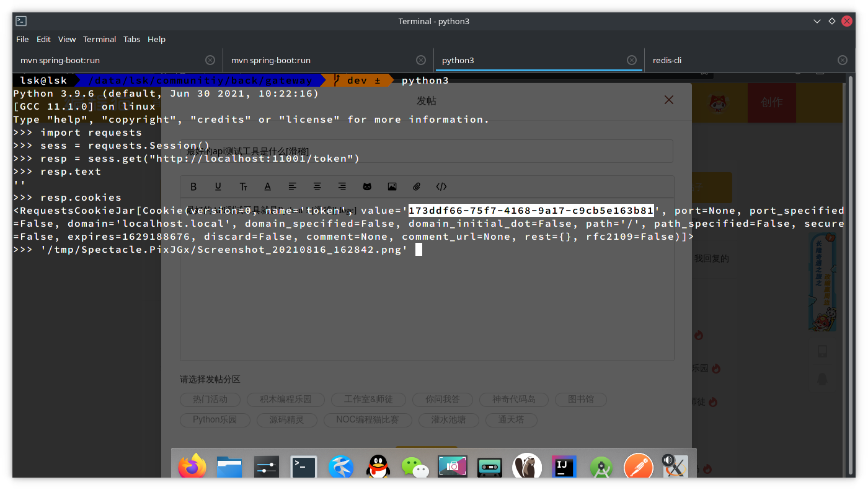
Task: Choose the NOC编程猫比赛 section chip
Action: tap(368, 420)
